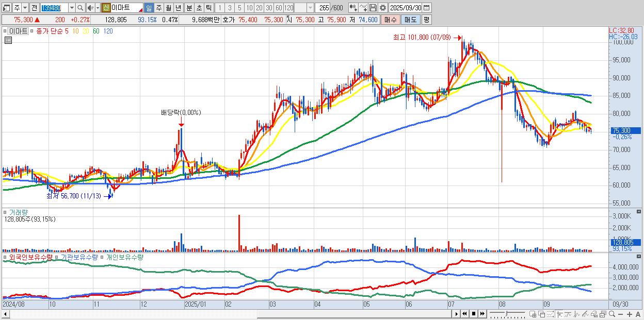Click the play button in bottom controls
The width and height of the screenshot is (644, 320).
(x=456, y=314)
